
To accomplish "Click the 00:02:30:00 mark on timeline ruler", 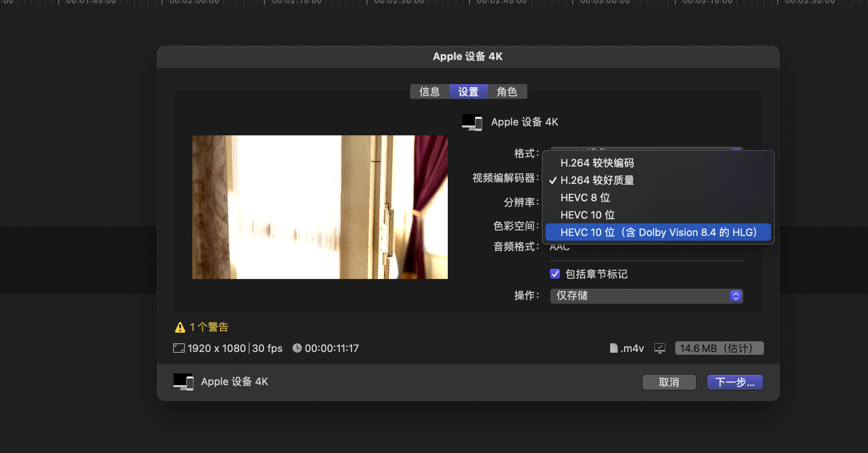I will 399,2.
